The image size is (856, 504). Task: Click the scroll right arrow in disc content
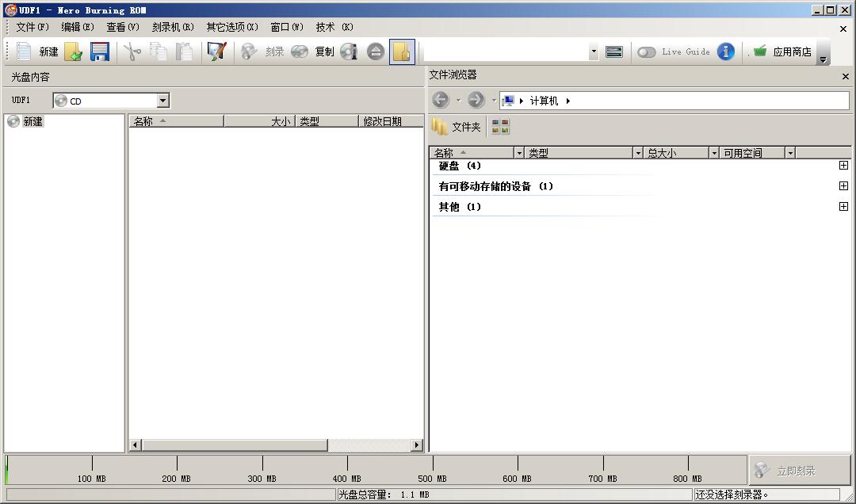[x=417, y=445]
